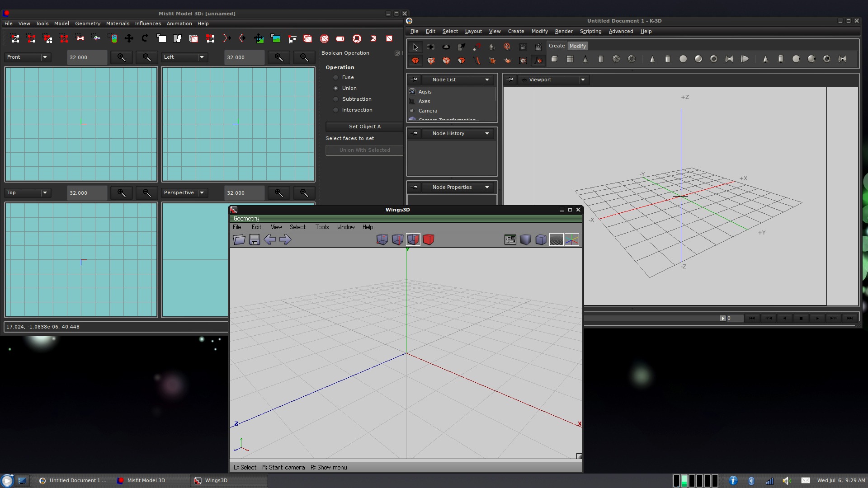Expand the Node List panel dropdown
Viewport: 868px width, 488px height.
pyautogui.click(x=487, y=80)
